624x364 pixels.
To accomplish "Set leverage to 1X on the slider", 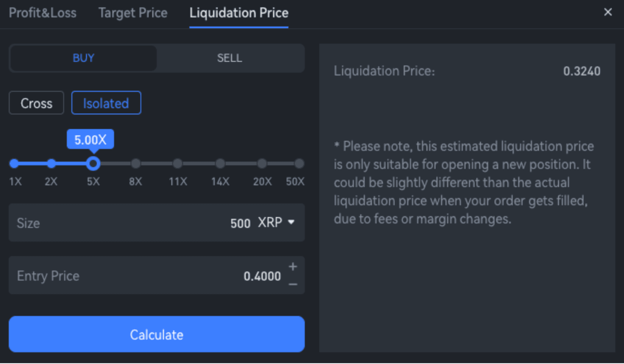I will 14,163.
